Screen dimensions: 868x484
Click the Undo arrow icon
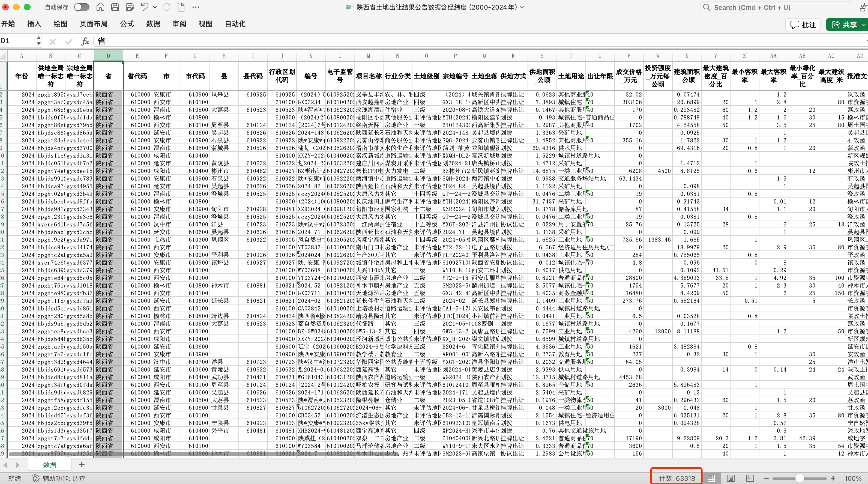click(x=145, y=7)
